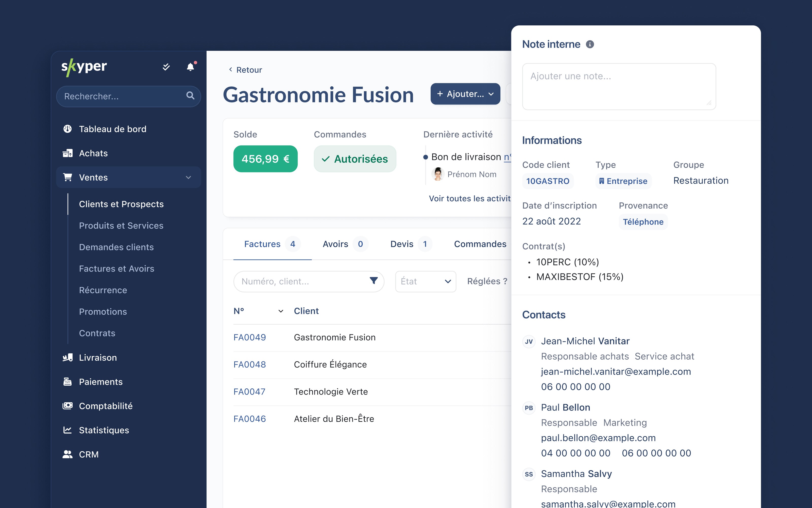
Task: Switch to the Commandes tab
Action: click(480, 244)
